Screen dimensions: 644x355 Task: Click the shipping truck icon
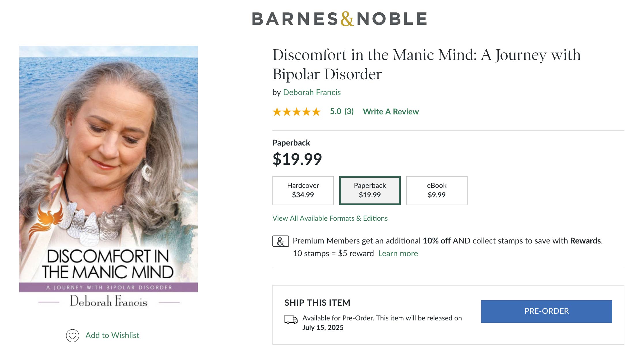(x=291, y=319)
